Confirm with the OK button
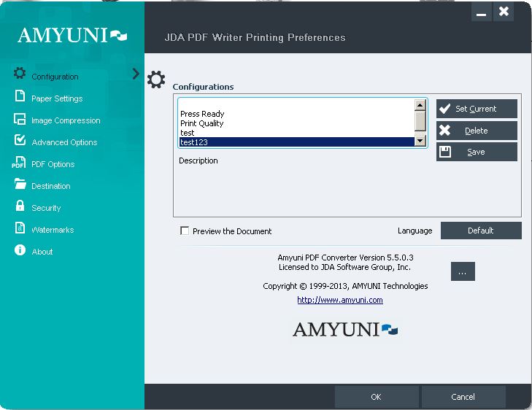 [377, 397]
